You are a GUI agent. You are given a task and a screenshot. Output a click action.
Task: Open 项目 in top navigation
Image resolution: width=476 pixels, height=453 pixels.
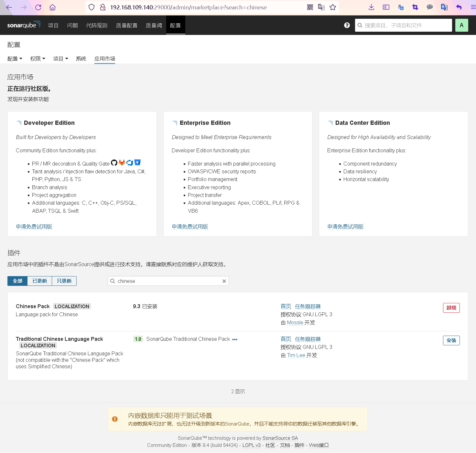coord(53,25)
